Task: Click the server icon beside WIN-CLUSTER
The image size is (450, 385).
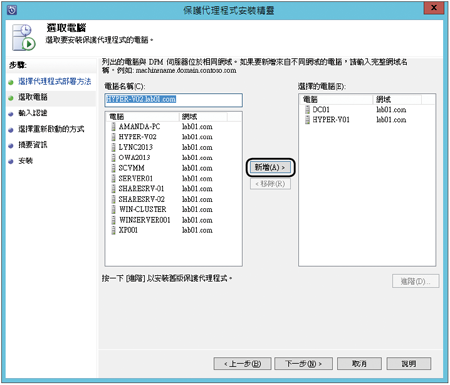Action: click(x=114, y=209)
